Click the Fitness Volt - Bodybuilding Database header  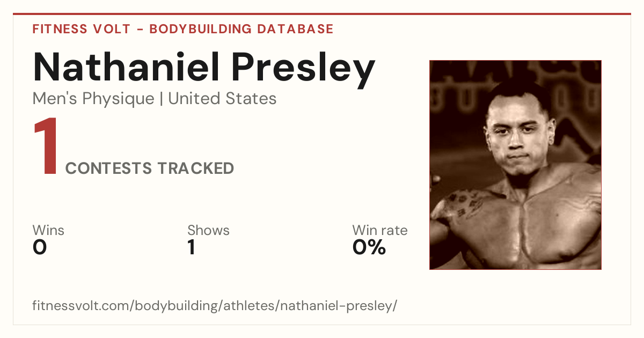[183, 29]
